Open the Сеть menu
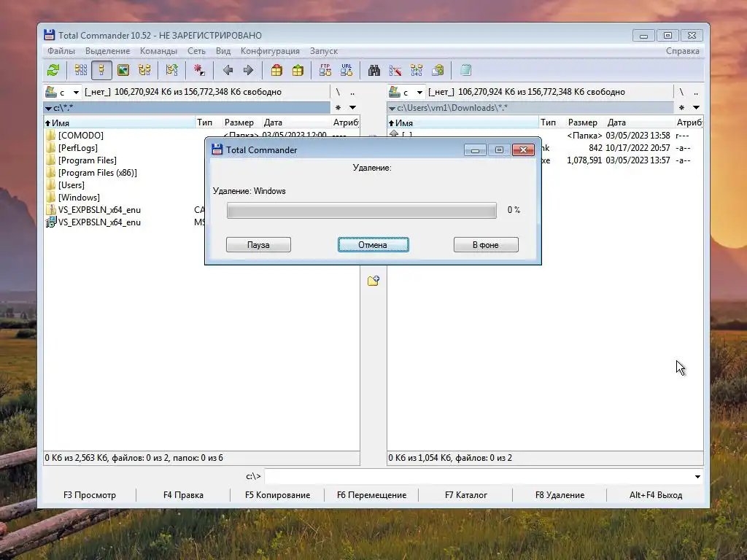The height and width of the screenshot is (560, 747). (x=196, y=51)
